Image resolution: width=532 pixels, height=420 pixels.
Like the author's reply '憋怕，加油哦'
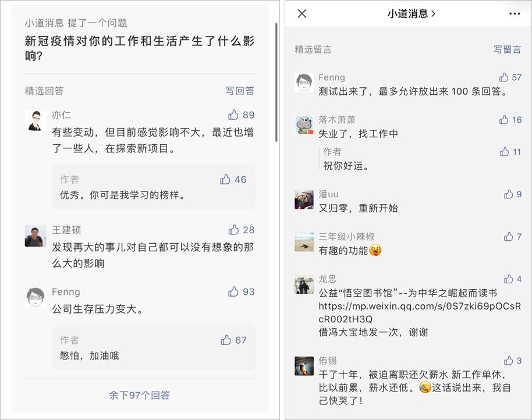226,340
